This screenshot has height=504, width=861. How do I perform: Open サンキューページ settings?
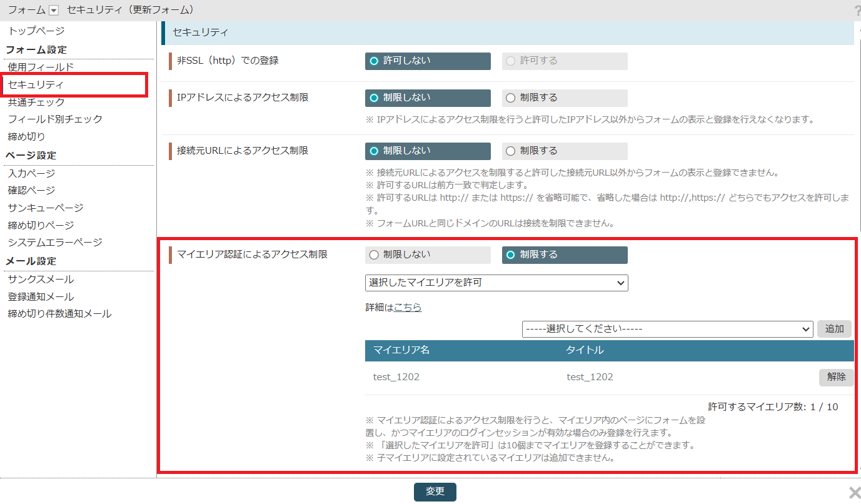tap(46, 208)
